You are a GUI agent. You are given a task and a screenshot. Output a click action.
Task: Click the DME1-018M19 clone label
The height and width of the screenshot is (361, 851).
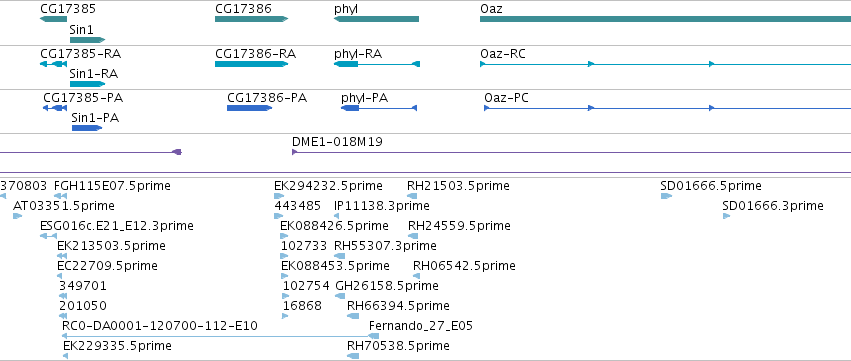pos(337,142)
